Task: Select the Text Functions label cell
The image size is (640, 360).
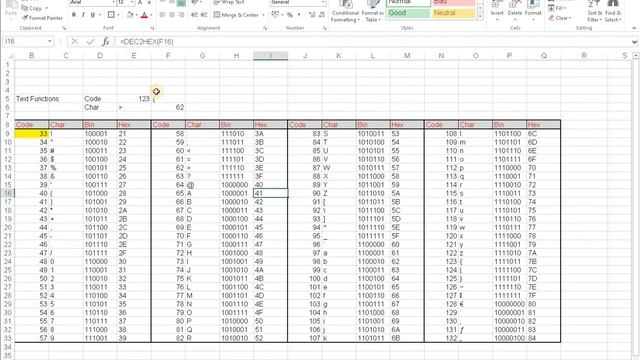Action: pos(31,99)
